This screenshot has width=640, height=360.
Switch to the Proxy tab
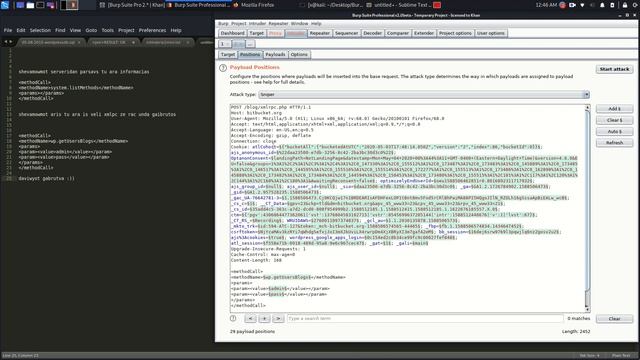[x=275, y=33]
